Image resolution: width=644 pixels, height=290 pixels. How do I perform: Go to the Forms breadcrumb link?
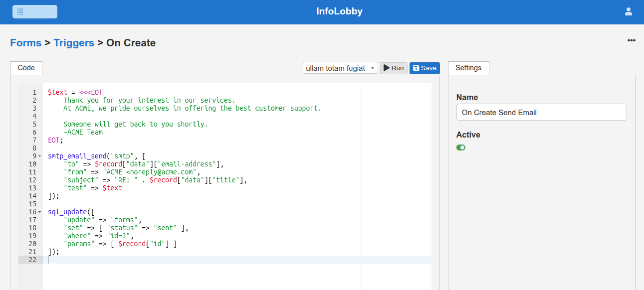pos(25,43)
